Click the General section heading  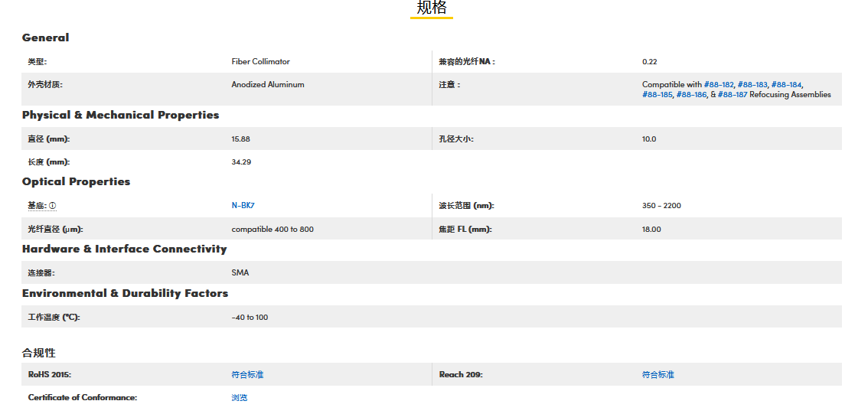(x=45, y=37)
